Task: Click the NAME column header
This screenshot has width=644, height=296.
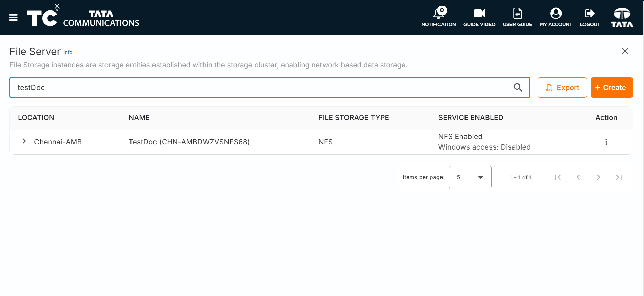Action: [139, 118]
